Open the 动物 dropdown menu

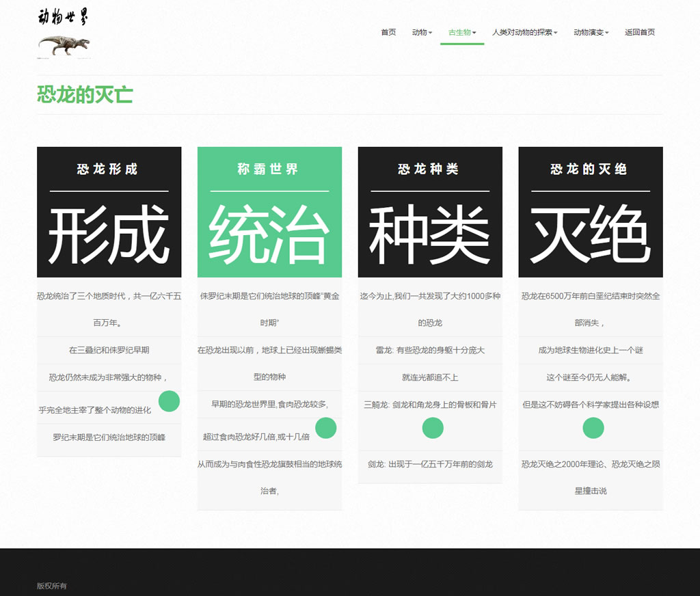tap(422, 32)
